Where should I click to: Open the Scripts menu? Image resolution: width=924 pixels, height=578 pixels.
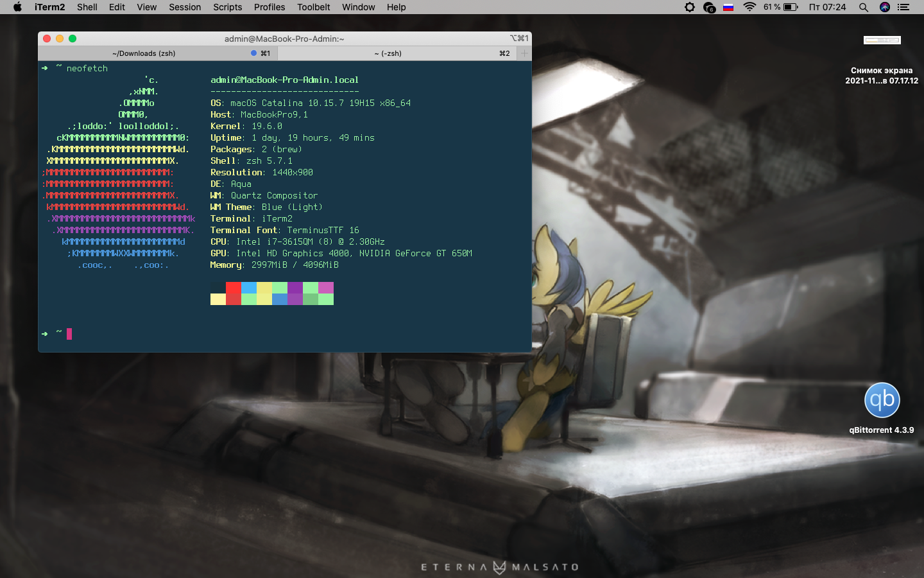(x=227, y=7)
